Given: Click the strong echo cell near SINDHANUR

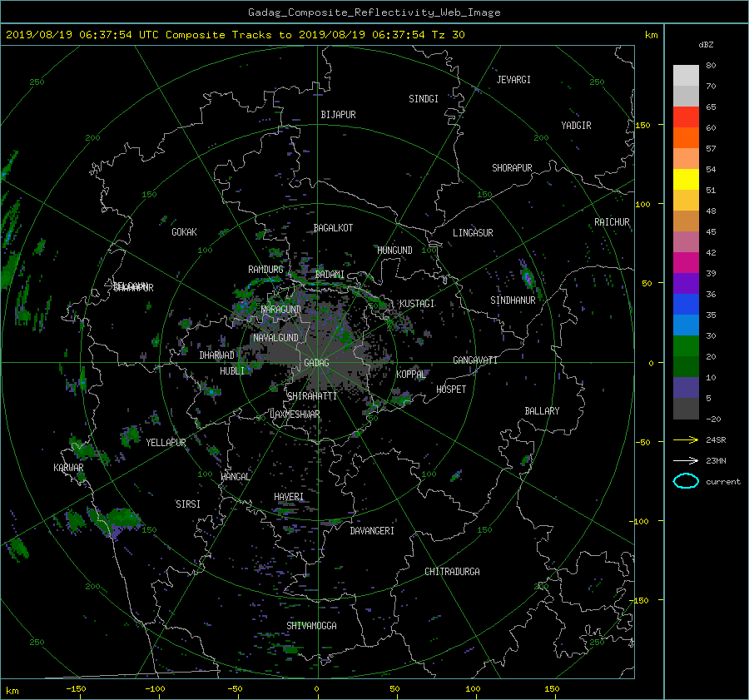Looking at the screenshot, I should point(528,278).
